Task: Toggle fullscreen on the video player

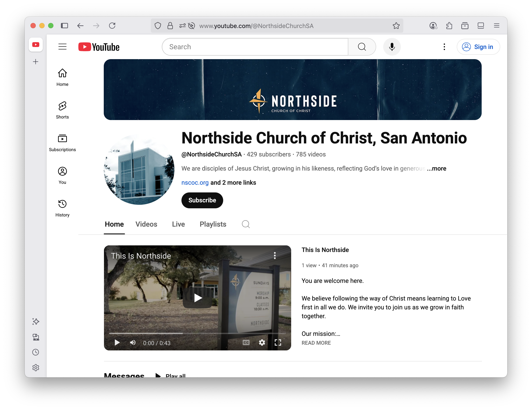Action: [x=278, y=342]
